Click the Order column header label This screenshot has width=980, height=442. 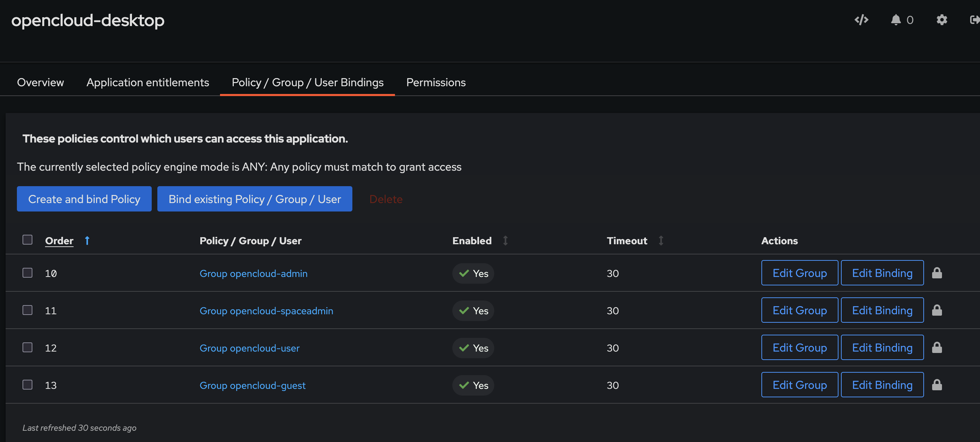pyautogui.click(x=59, y=241)
